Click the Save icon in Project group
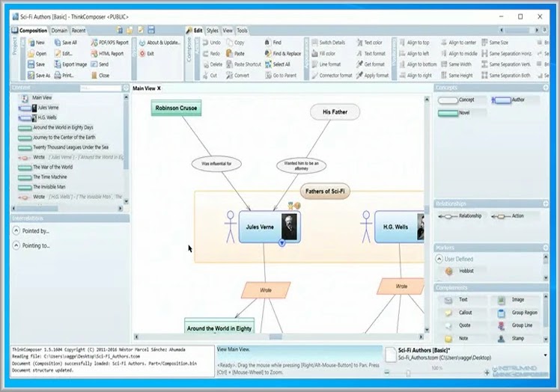 (31, 64)
